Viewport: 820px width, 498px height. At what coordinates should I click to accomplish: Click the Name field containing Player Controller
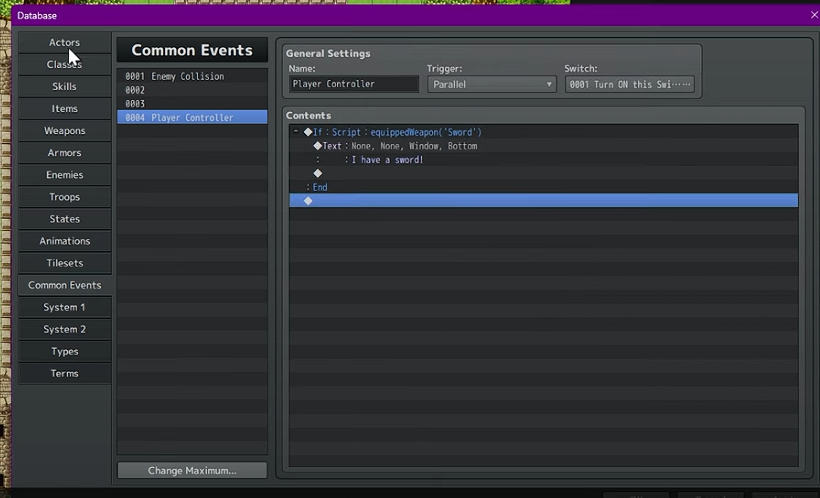[x=354, y=85]
